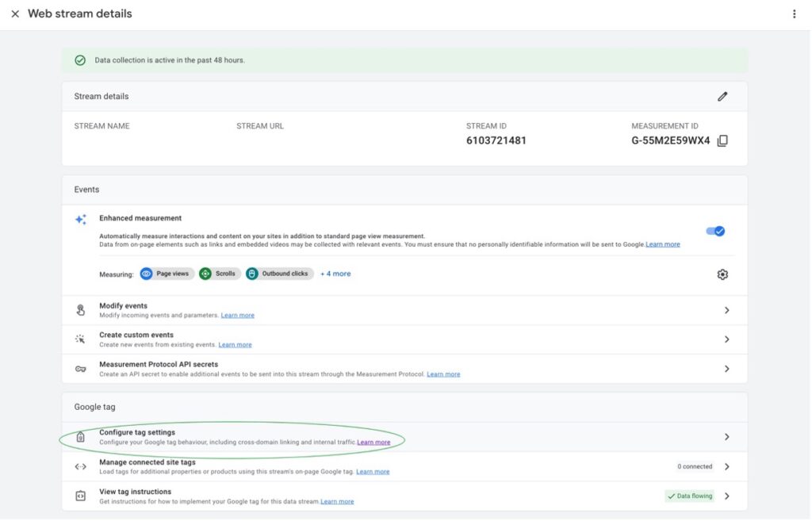Expand the Modify events row chevron

(x=726, y=311)
